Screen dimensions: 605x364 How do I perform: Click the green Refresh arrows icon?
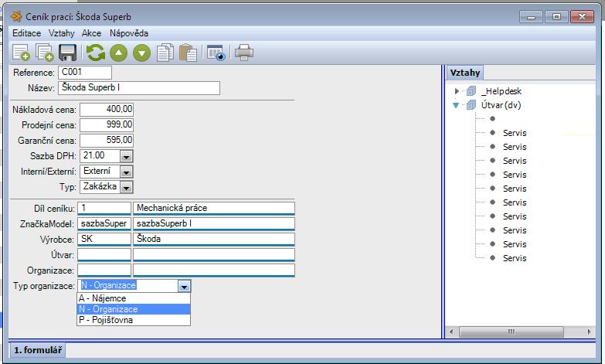[96, 53]
